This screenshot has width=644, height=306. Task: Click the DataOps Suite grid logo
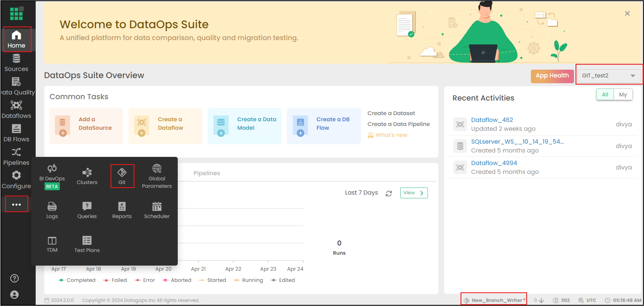point(16,14)
